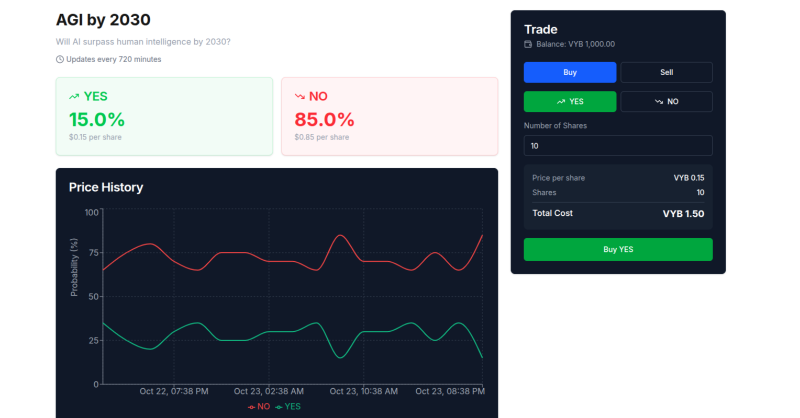This screenshot has height=418, width=800.
Task: Switch to the Sell tab
Action: coord(666,72)
